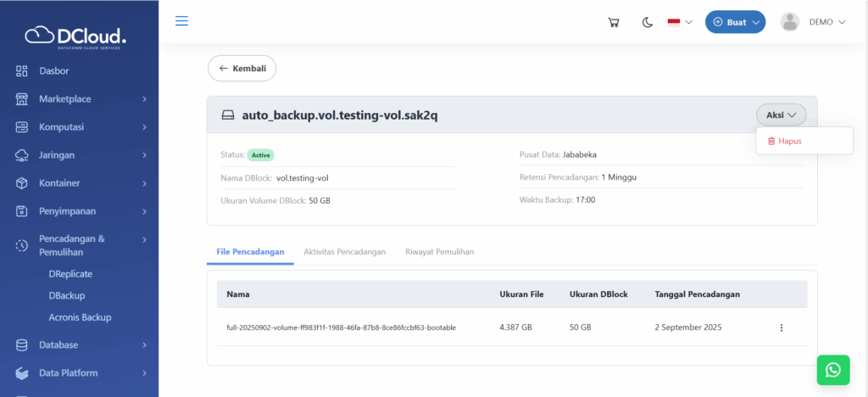Select Hapus from the action menu
Image resolution: width=868 pixels, height=397 pixels.
pos(789,141)
